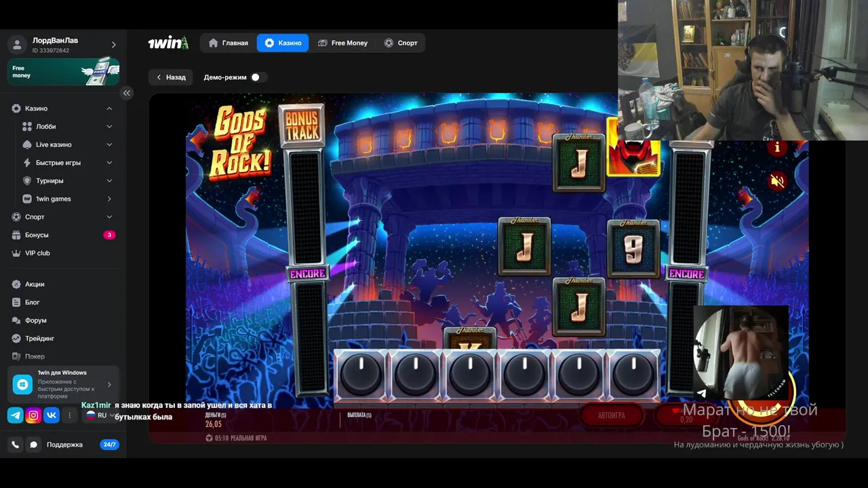Viewport: 868px width, 488px height.
Task: Expand the Лобби submenu chevron
Action: point(109,127)
